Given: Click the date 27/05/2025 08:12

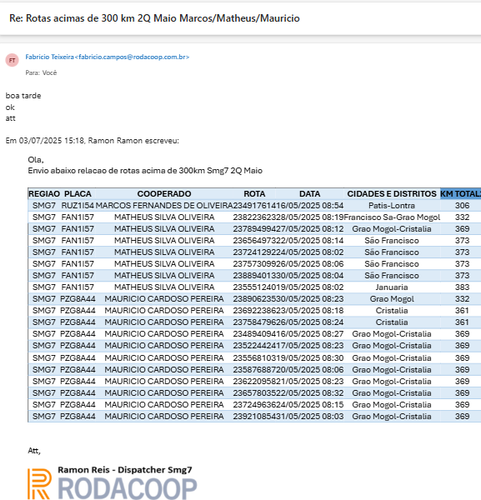Looking at the screenshot, I should [x=310, y=229].
